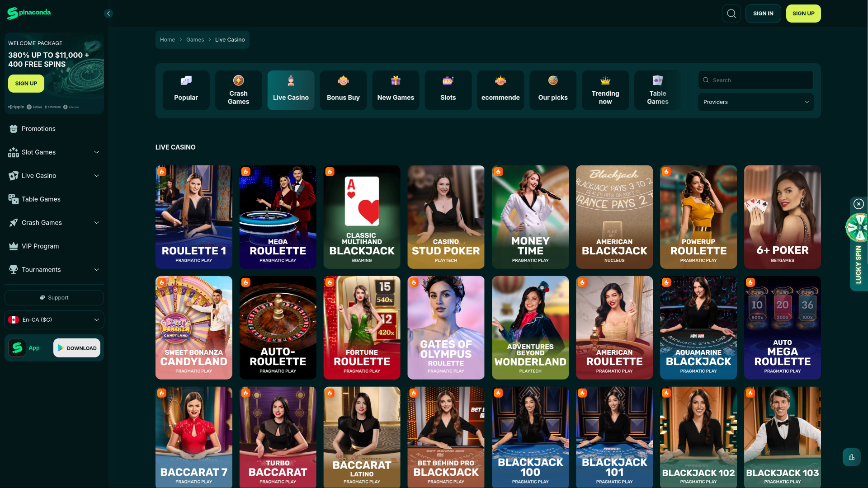This screenshot has width=868, height=488.
Task: Close the Lucky Spin widget
Action: 859,204
